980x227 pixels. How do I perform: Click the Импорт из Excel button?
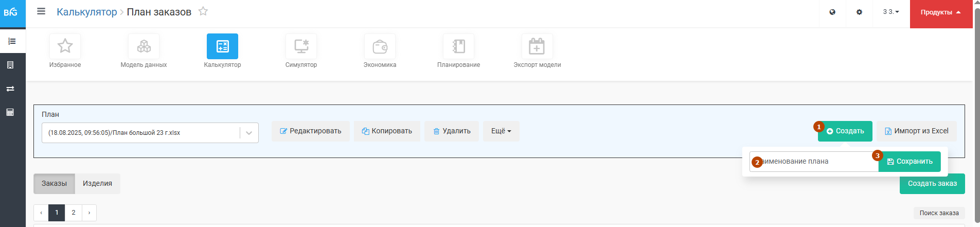pos(917,131)
